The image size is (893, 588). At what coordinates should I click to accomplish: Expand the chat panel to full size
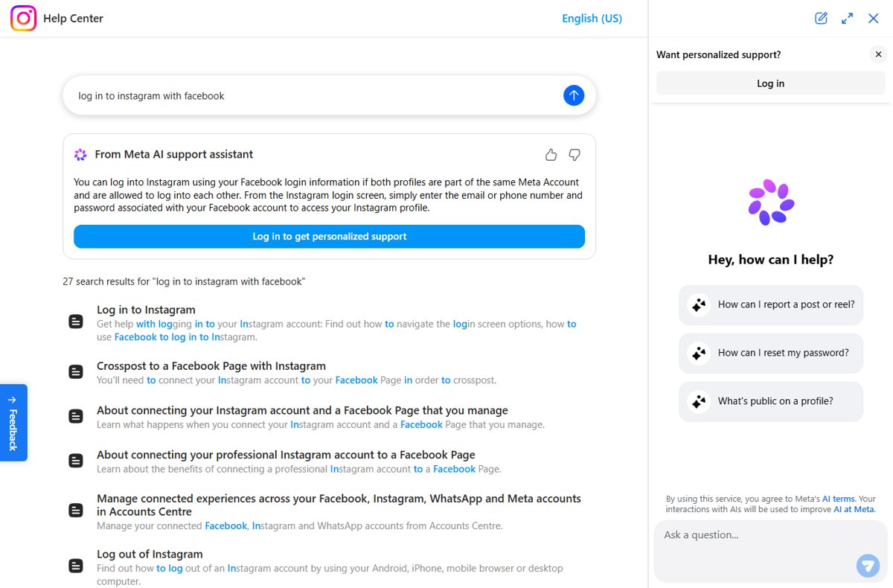point(847,19)
